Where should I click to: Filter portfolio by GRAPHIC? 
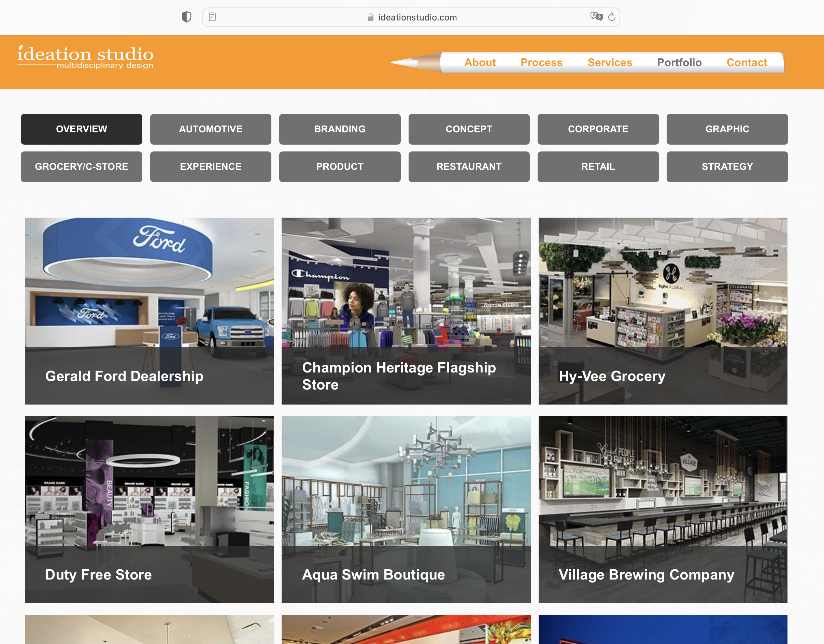pos(727,129)
